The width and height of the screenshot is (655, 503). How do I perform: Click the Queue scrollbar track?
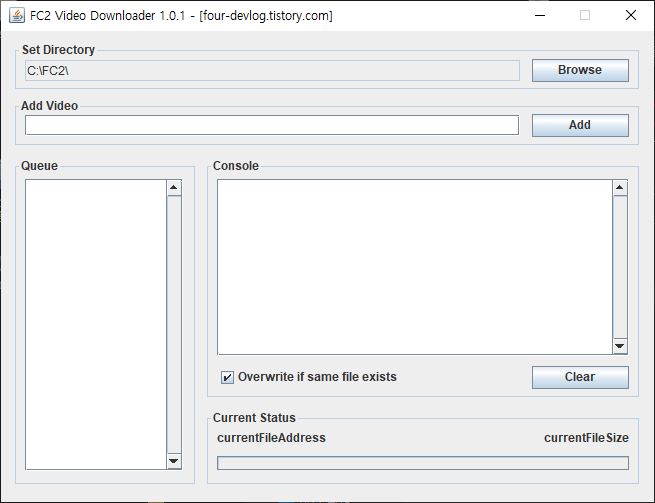tap(174, 325)
